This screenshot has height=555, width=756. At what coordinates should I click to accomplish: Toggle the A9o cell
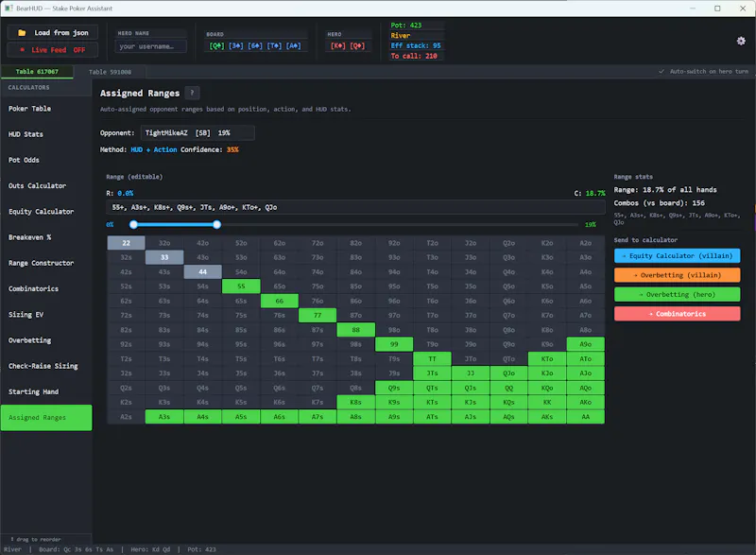(x=585, y=344)
